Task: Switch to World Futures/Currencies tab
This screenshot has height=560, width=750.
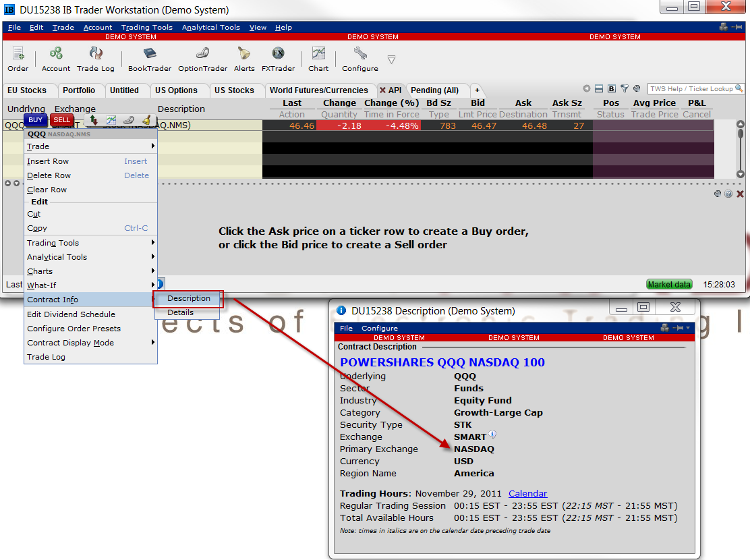Action: point(319,90)
